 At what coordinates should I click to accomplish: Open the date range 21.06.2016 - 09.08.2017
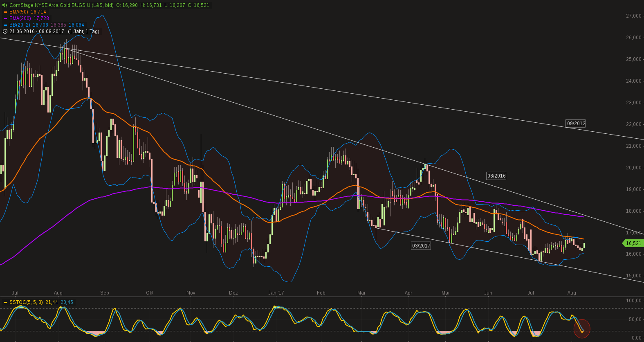[37, 32]
